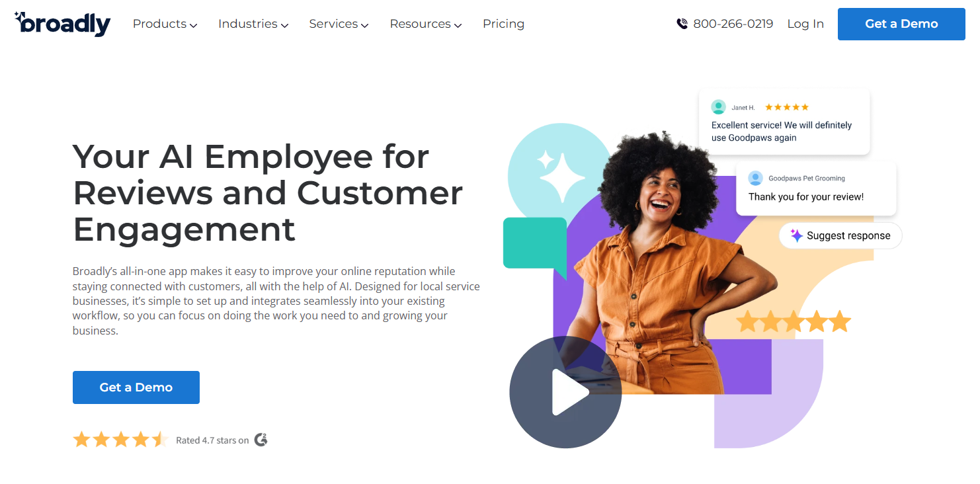
Task: Click the hero Get a Demo button
Action: pos(136,387)
